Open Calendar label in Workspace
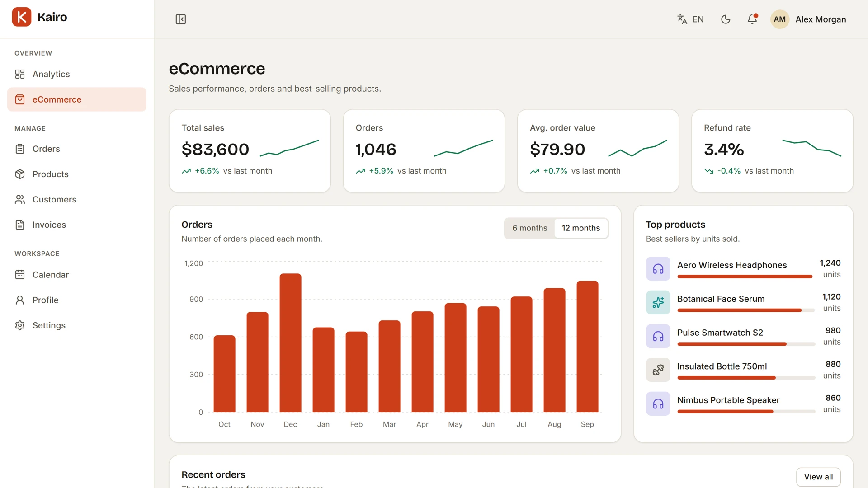The image size is (868, 488). [x=51, y=275]
